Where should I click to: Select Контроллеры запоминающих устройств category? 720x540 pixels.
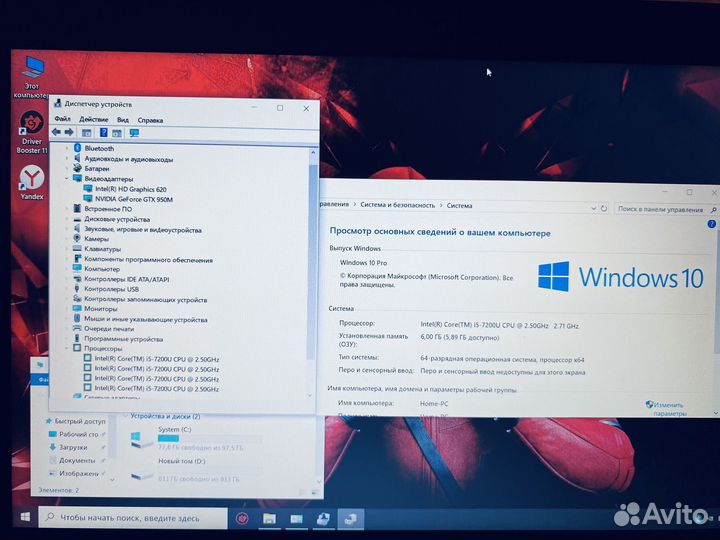point(146,300)
